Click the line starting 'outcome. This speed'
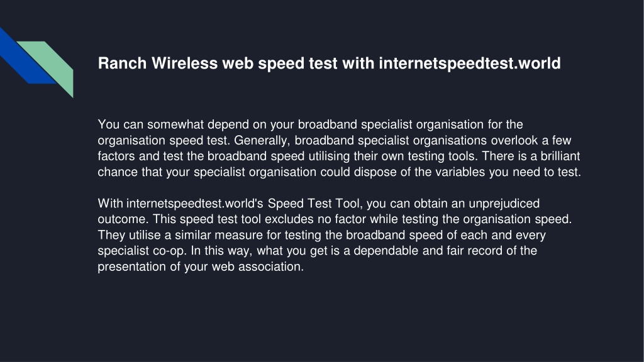Viewport: 644px width, 362px height. pyautogui.click(x=335, y=219)
